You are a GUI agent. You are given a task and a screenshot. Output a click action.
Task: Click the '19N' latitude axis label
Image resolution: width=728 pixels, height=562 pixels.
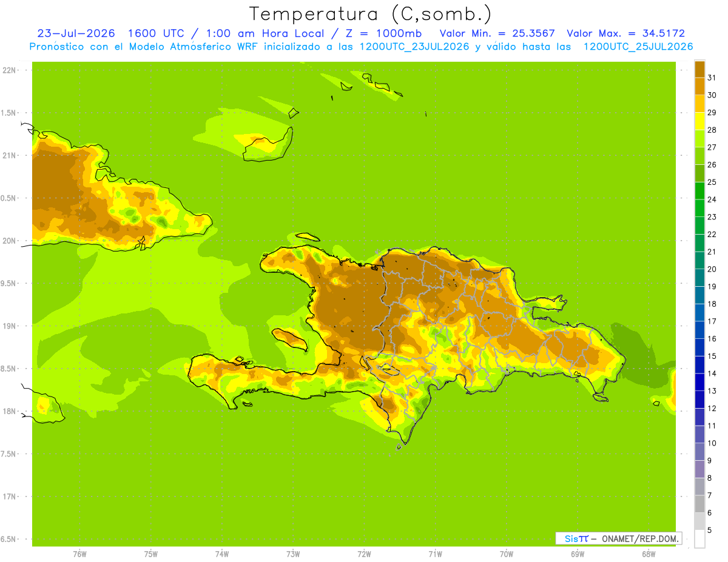(x=8, y=326)
